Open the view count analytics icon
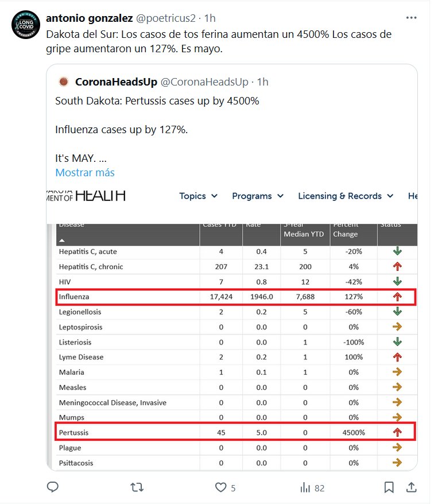Viewport: 434px width, 504px height. pos(305,487)
